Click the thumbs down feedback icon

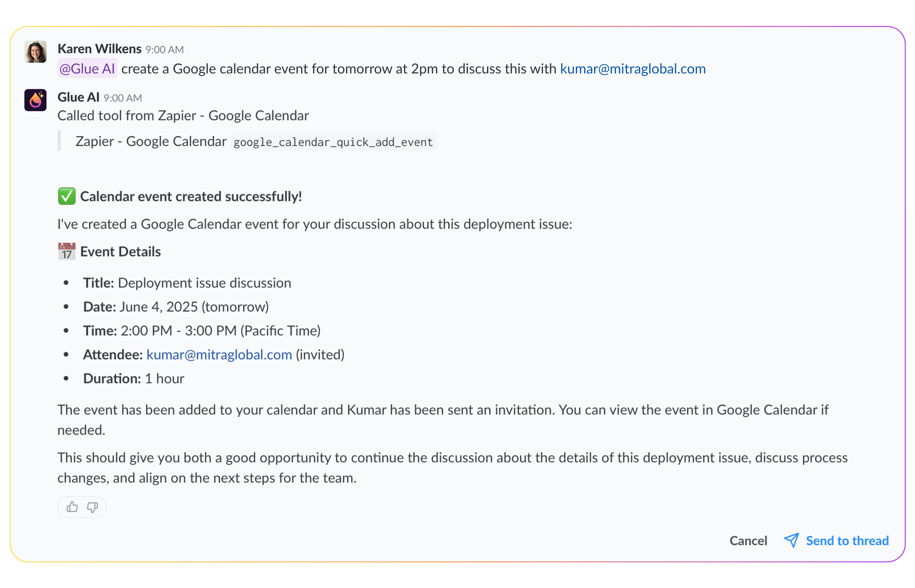tap(92, 507)
